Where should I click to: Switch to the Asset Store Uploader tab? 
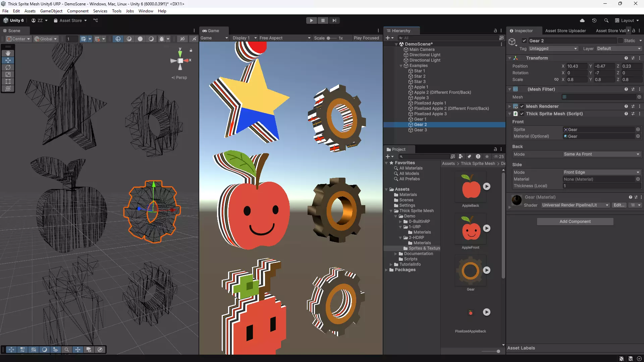(566, 31)
